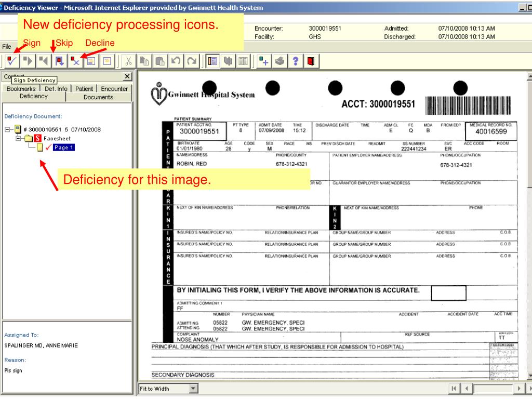Click the encounter device icon in tree
Image resolution: width=532 pixels, height=399 pixels.
[x=18, y=129]
